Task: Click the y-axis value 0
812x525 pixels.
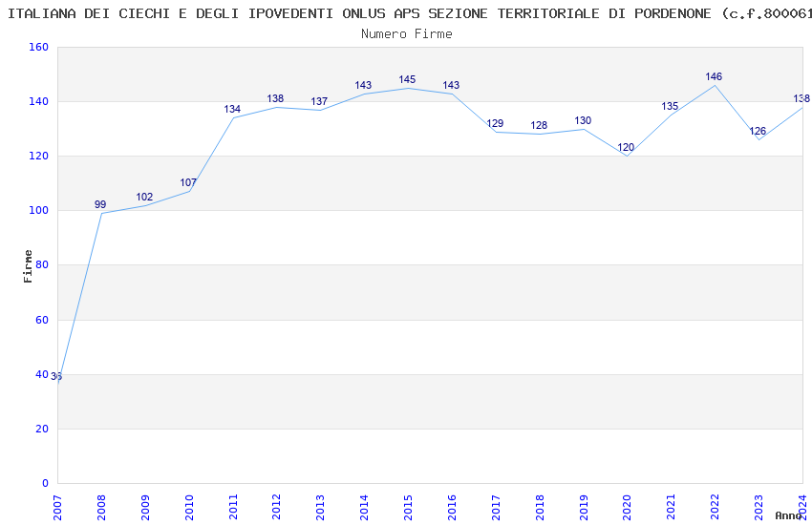Action: tap(46, 483)
